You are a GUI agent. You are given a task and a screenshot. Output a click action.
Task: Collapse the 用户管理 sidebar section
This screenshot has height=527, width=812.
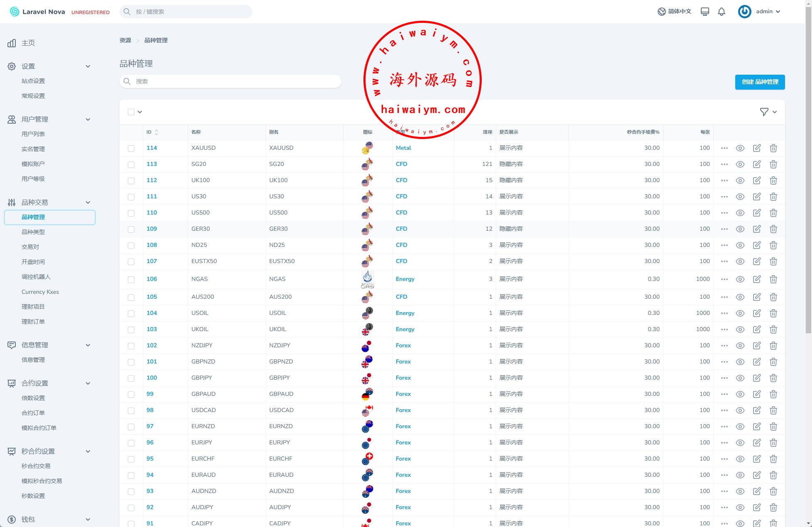88,119
